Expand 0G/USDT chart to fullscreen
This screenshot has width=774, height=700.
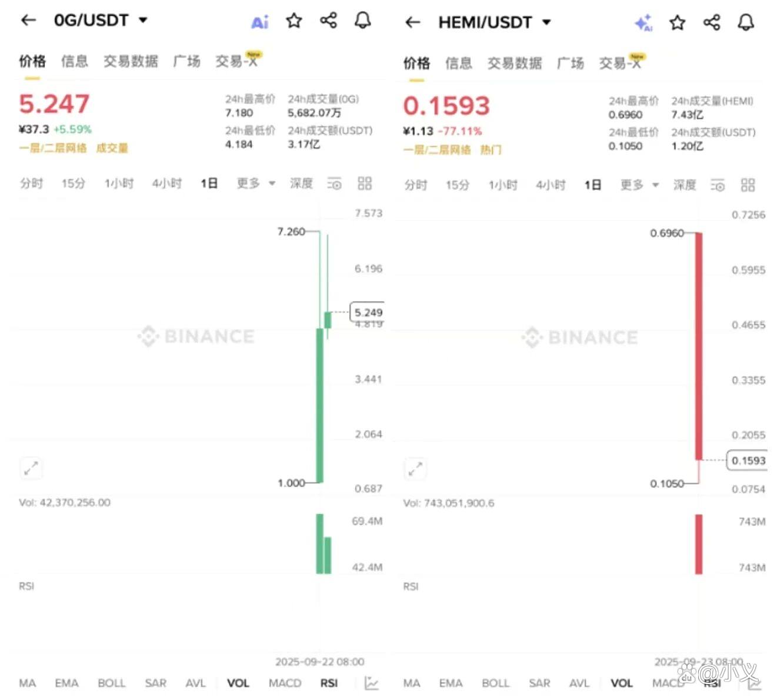tap(31, 468)
